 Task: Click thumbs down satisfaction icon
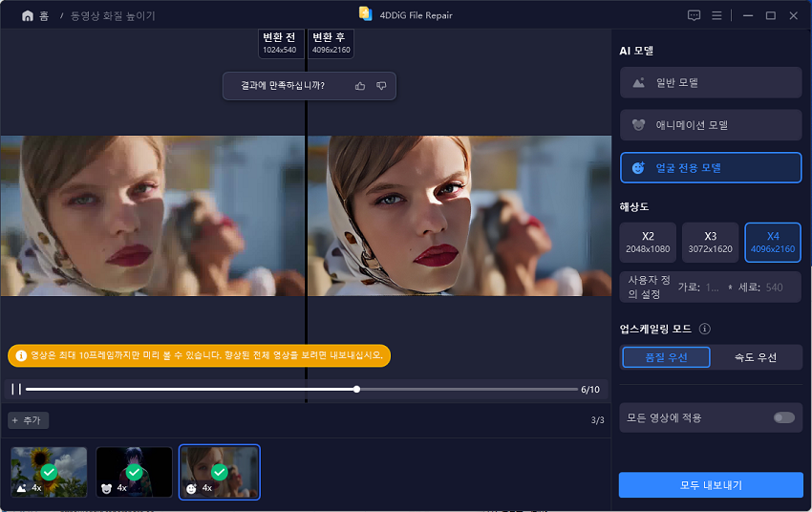381,86
